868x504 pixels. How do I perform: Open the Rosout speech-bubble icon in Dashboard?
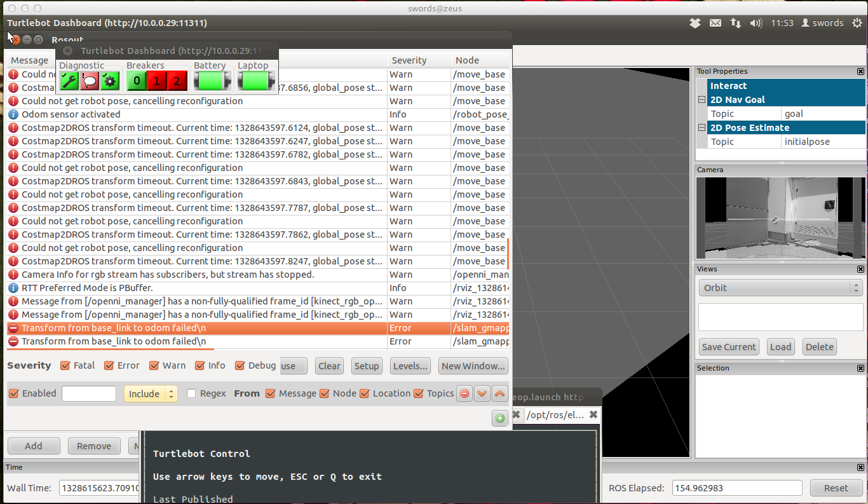click(x=90, y=81)
